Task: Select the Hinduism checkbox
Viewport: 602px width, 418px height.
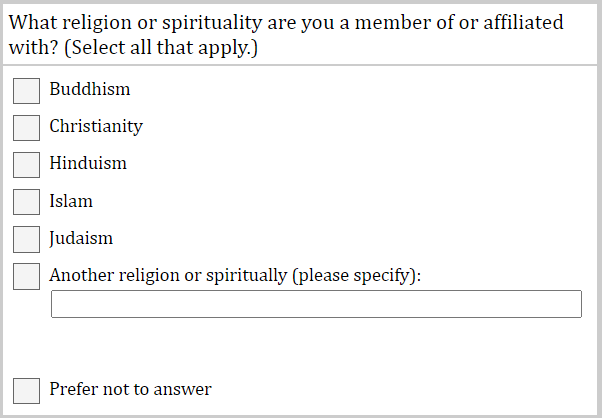Action: pyautogui.click(x=26, y=164)
